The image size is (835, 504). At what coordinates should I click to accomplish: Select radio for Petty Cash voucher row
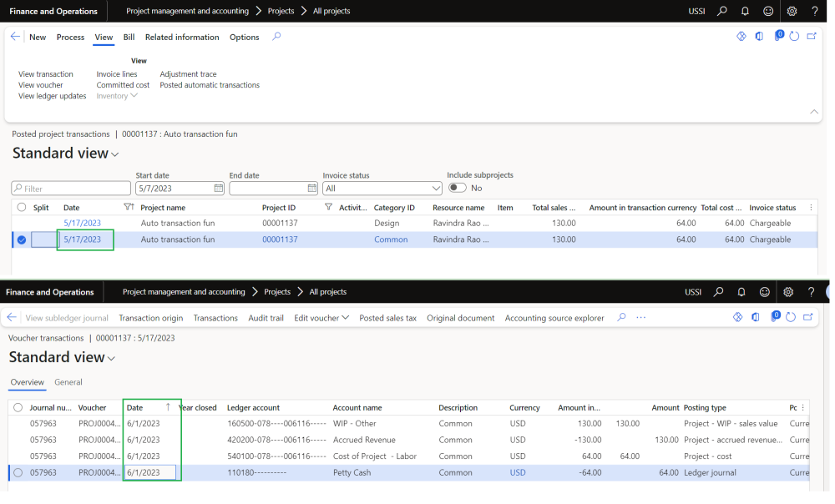coord(18,472)
